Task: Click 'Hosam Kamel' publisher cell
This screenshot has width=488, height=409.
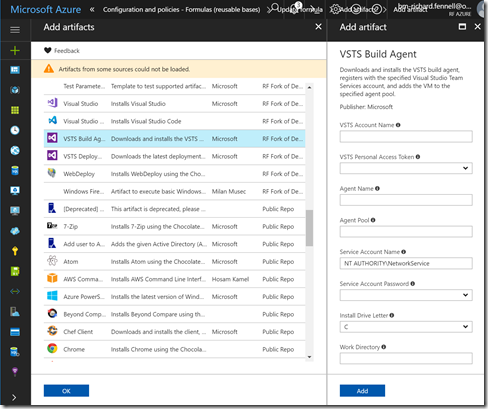Action: pos(230,279)
